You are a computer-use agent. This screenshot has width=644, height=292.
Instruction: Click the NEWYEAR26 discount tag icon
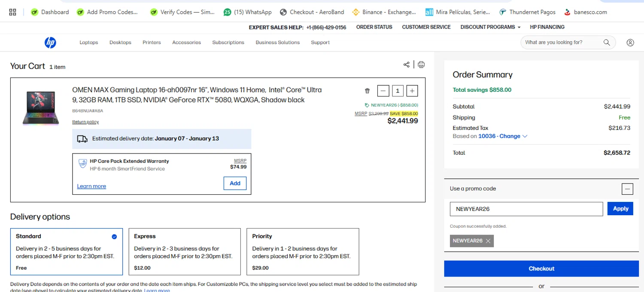367,105
